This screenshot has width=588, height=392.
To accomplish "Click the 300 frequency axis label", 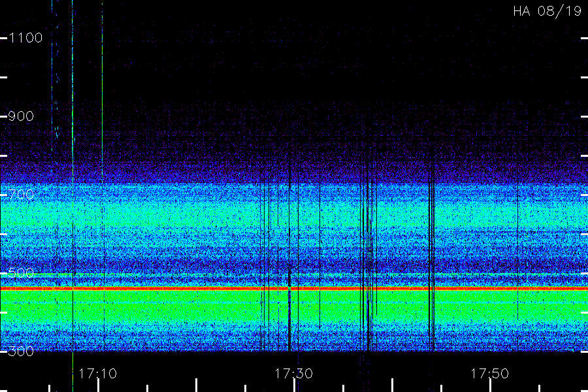I will click(x=21, y=351).
